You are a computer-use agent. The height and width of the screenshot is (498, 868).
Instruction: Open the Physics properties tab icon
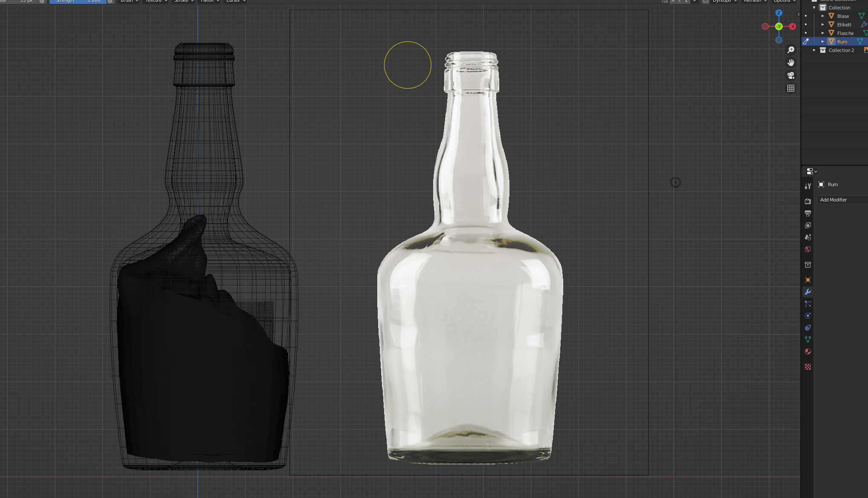807,316
